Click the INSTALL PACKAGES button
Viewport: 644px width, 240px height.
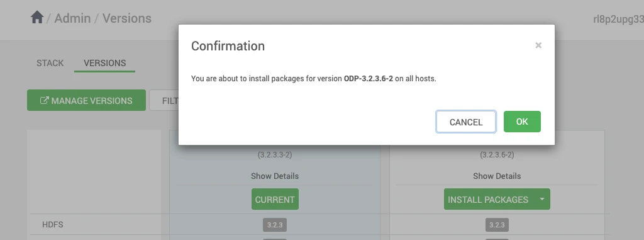click(x=488, y=199)
